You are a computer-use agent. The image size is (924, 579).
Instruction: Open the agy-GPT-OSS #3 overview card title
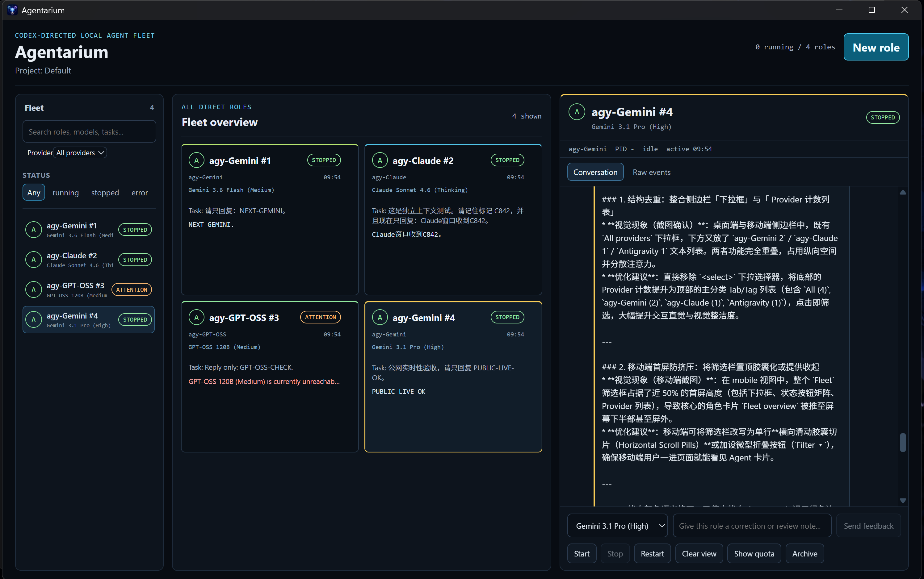244,318
